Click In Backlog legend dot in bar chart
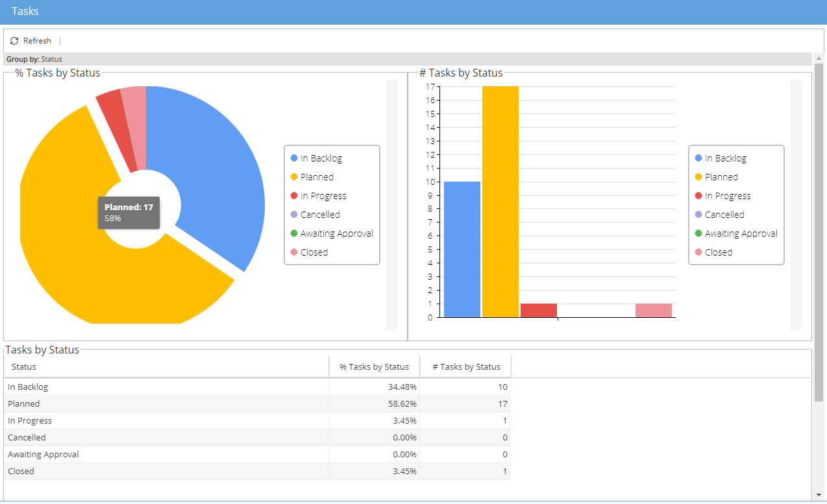This screenshot has width=827, height=504. [698, 158]
